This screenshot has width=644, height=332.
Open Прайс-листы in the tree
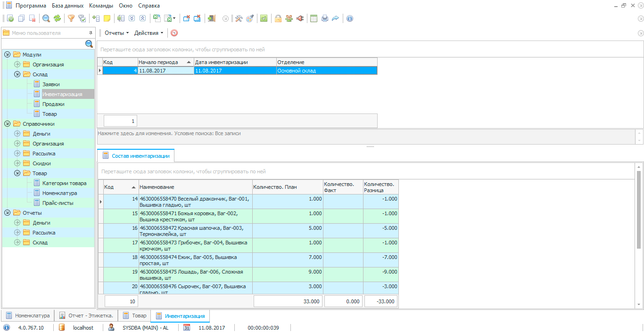point(58,203)
